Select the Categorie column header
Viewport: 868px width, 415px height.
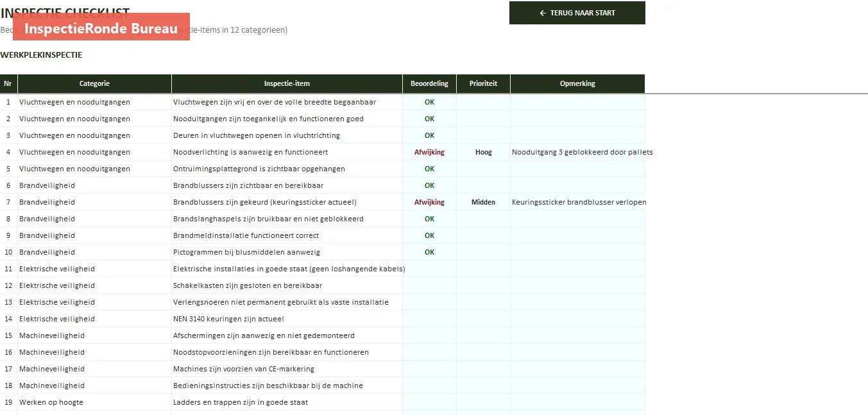(x=94, y=83)
